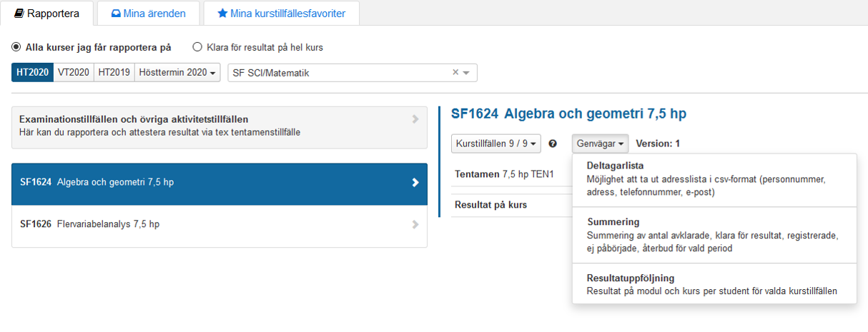Viewport: 868px width, 332px height.
Task: Select the HT2019 term button
Action: click(x=114, y=73)
